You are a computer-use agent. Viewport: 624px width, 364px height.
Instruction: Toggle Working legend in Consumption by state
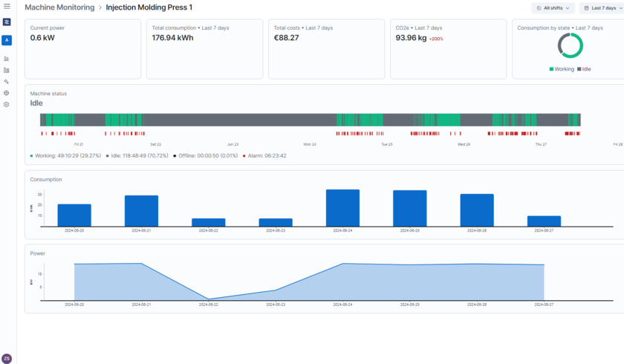coord(562,69)
